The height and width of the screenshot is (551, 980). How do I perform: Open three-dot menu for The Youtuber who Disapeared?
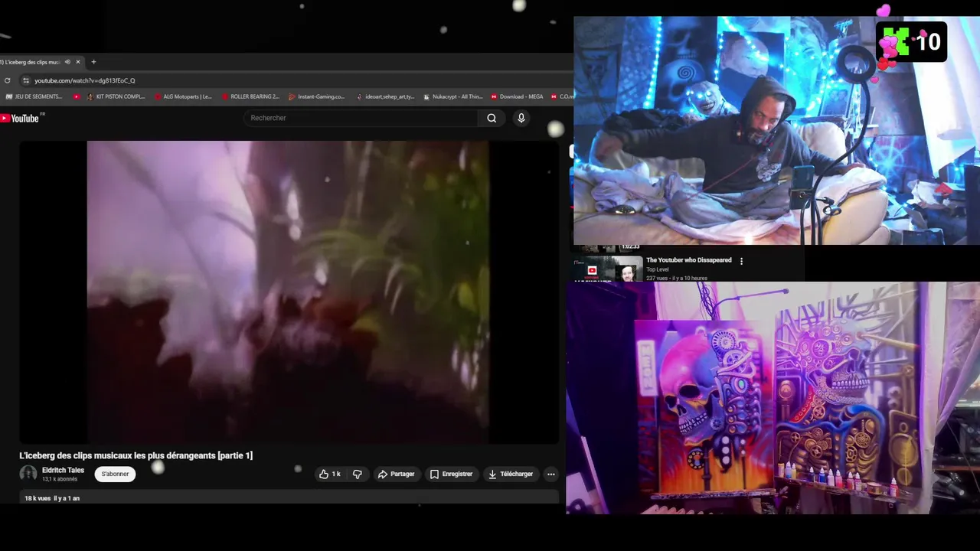(x=741, y=261)
